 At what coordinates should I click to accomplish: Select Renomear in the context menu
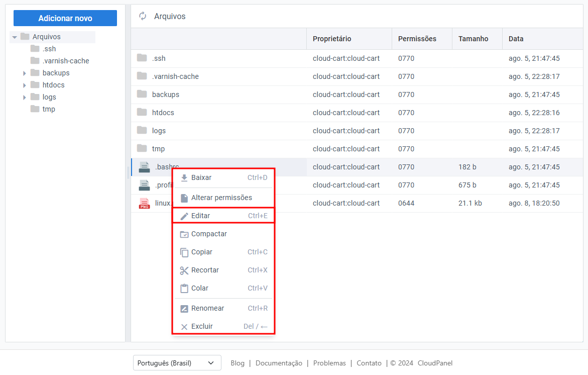(x=207, y=309)
